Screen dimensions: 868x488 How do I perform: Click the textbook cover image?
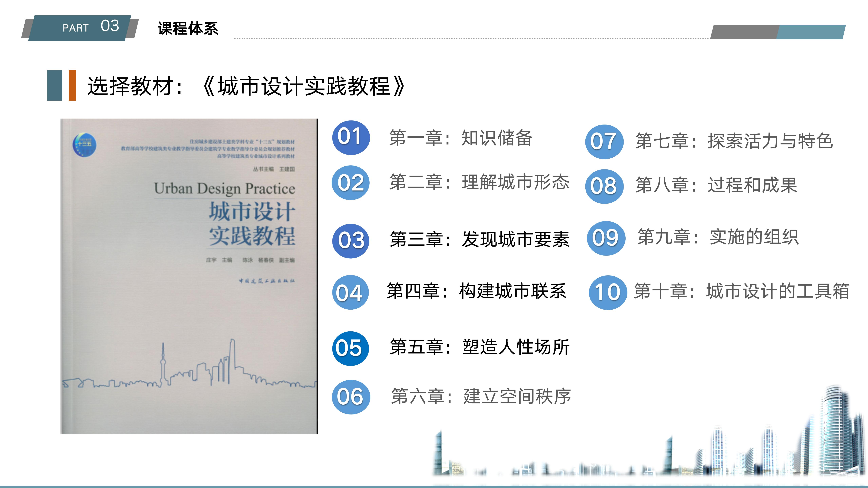(x=189, y=276)
